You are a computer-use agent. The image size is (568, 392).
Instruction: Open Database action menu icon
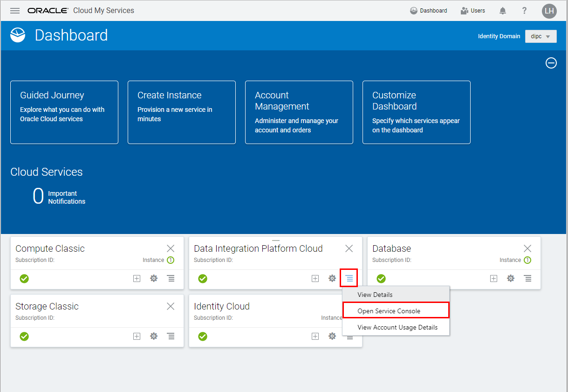(528, 278)
